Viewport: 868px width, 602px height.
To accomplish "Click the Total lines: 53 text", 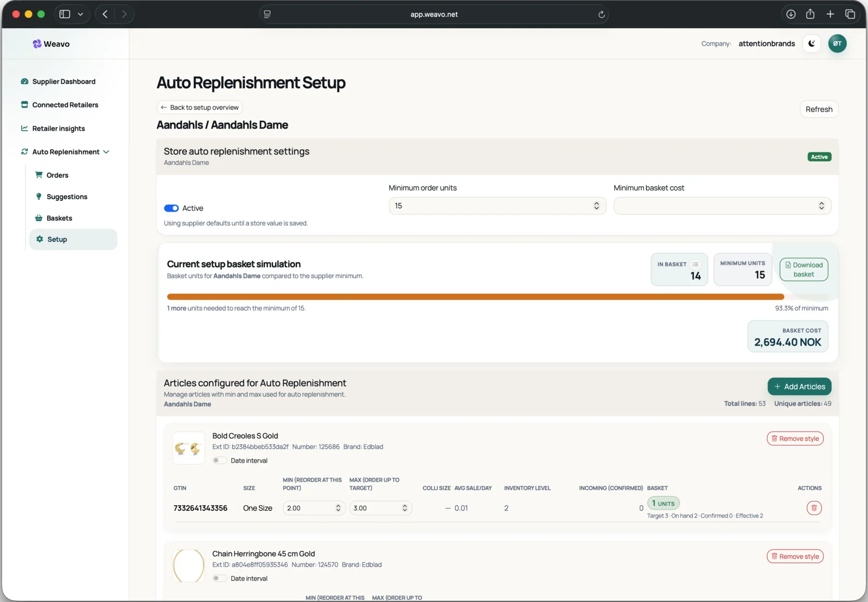I will point(745,404).
